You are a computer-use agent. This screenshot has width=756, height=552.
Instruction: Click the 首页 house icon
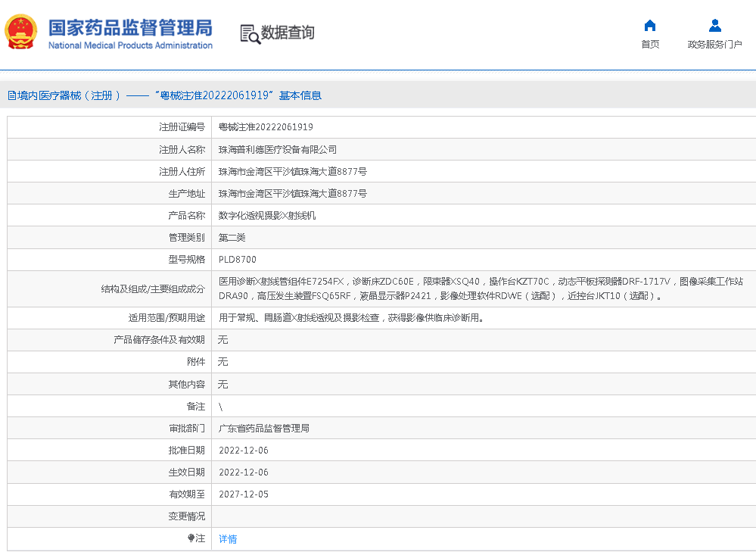[649, 25]
